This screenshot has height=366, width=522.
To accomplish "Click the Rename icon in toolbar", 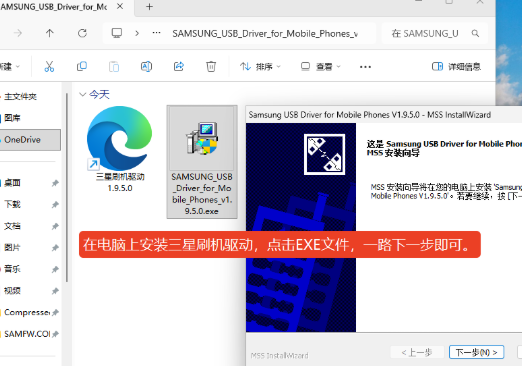I will point(146,67).
